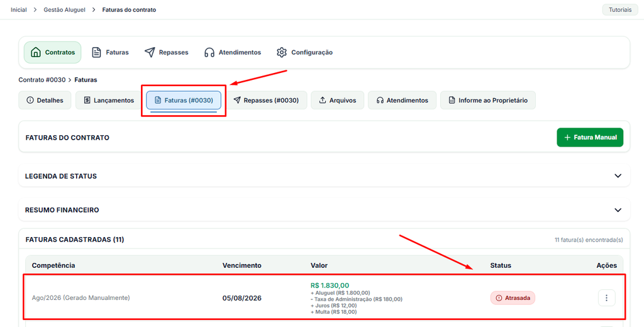Click the upload icon on the Arquivos tab
The height and width of the screenshot is (327, 644).
323,100
